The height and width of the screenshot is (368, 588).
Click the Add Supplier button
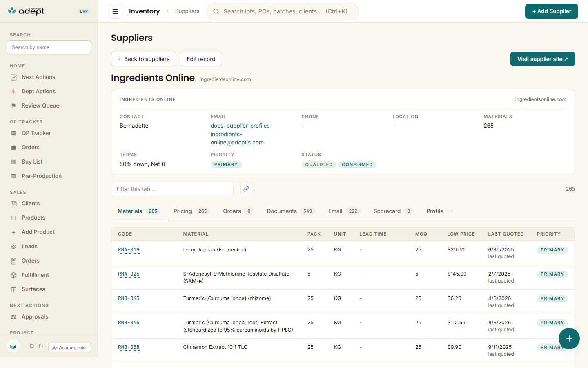(552, 11)
